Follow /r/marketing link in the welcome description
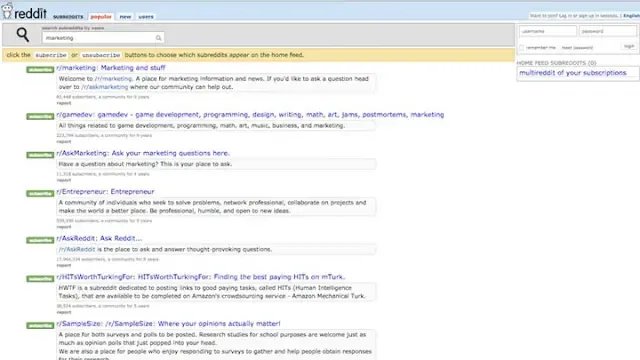 pos(113,78)
